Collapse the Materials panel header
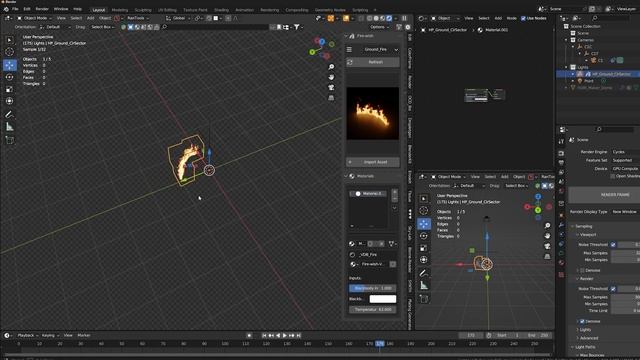 click(364, 176)
